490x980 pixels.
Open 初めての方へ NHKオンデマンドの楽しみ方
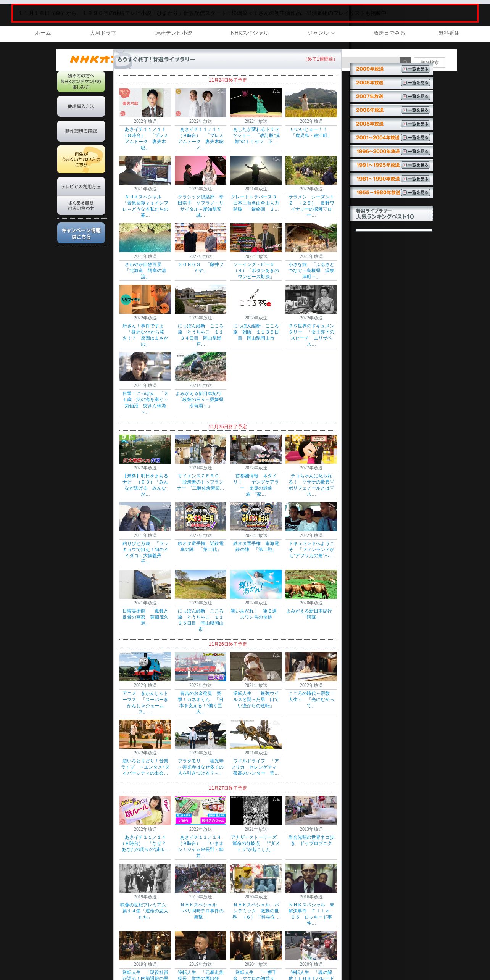pos(81,82)
